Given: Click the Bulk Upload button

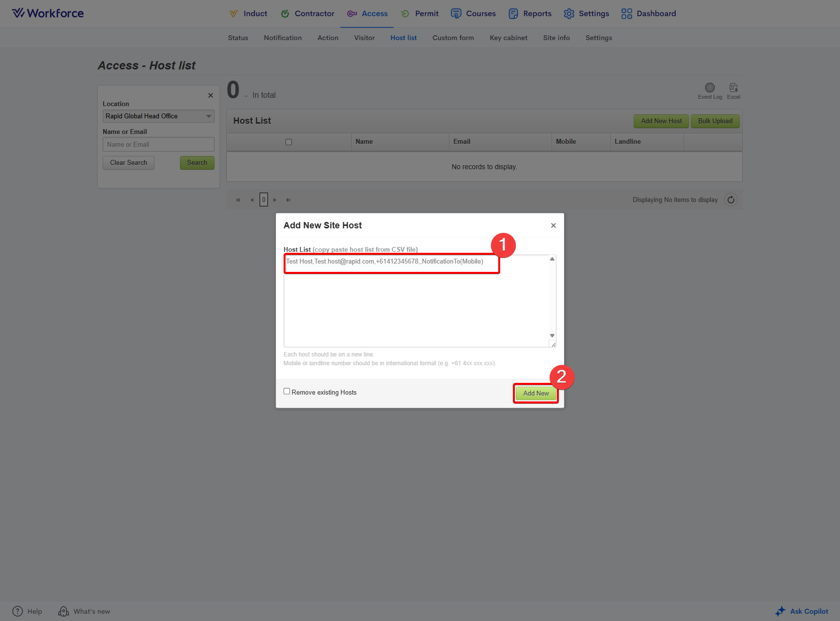Looking at the screenshot, I should (x=715, y=121).
